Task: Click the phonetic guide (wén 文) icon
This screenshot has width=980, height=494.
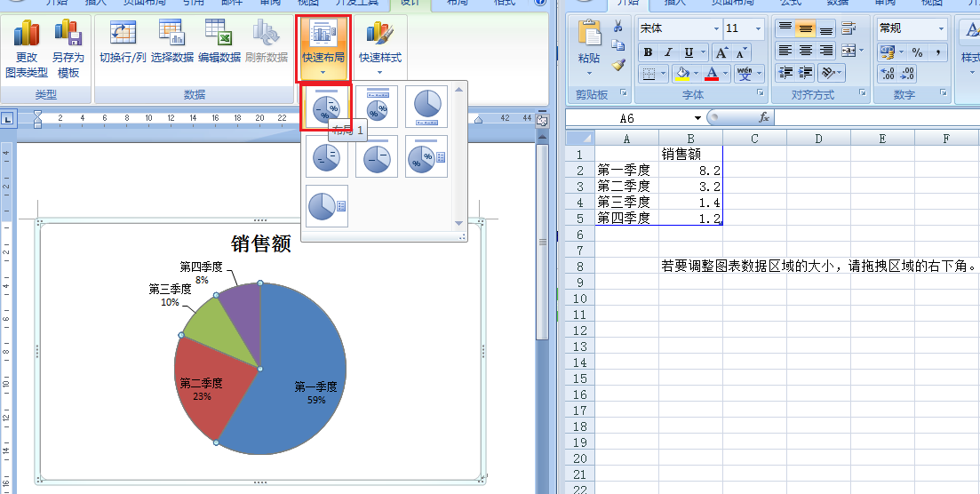Action: click(745, 74)
